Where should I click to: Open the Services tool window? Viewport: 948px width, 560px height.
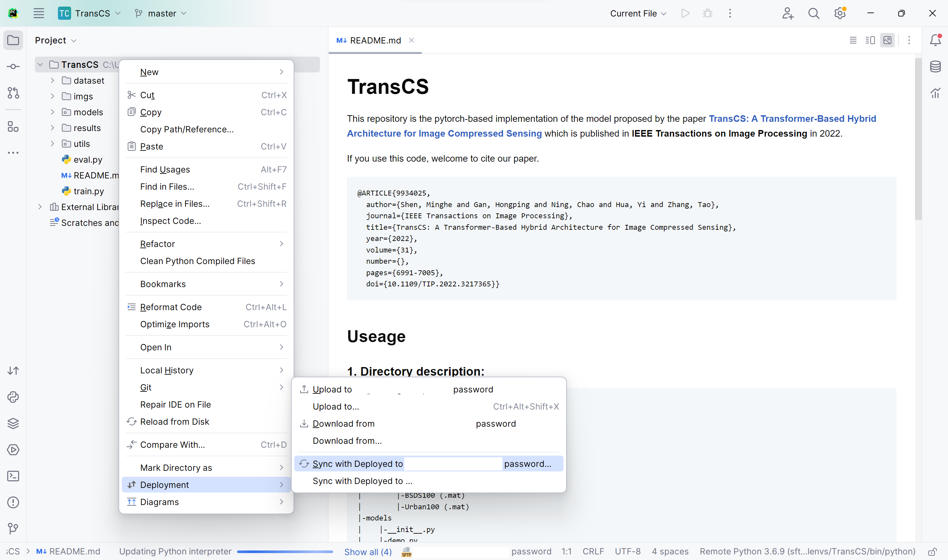13,450
